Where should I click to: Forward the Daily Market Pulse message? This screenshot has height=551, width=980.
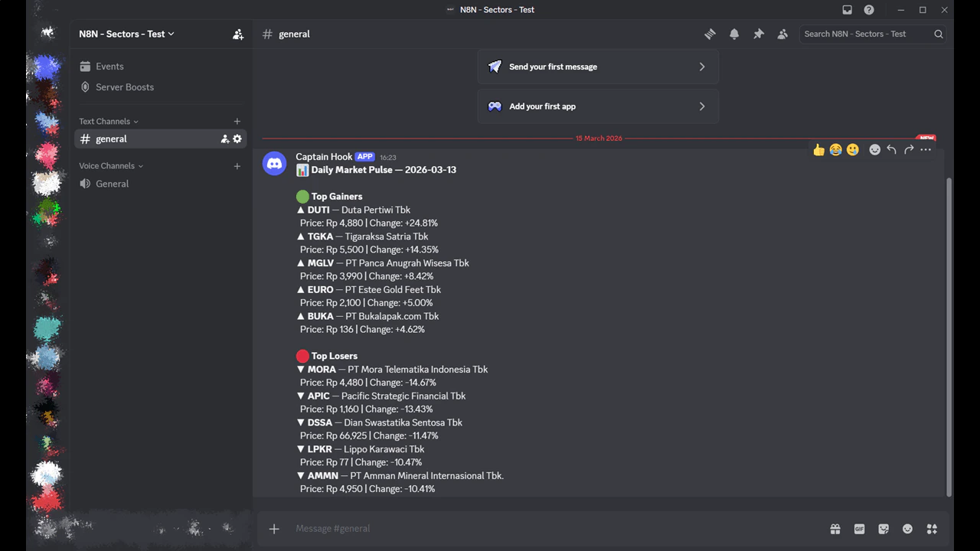coord(908,149)
